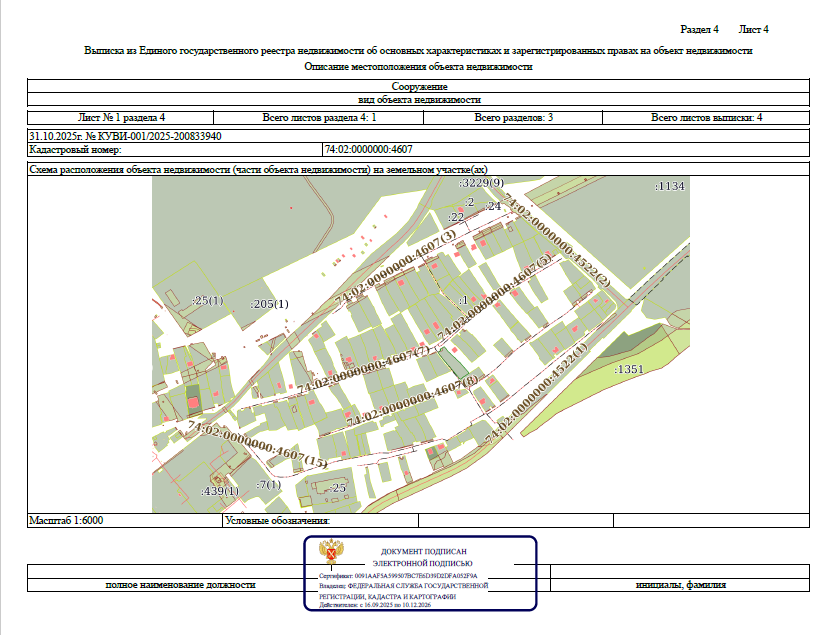Screen dimensions: 820x635
Task: Click map label ':1351'
Action: pos(629,369)
